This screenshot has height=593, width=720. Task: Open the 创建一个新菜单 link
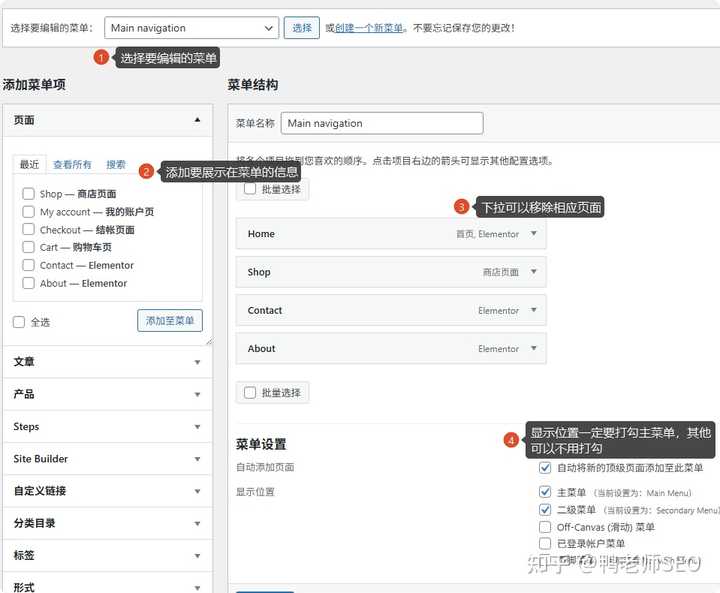370,28
